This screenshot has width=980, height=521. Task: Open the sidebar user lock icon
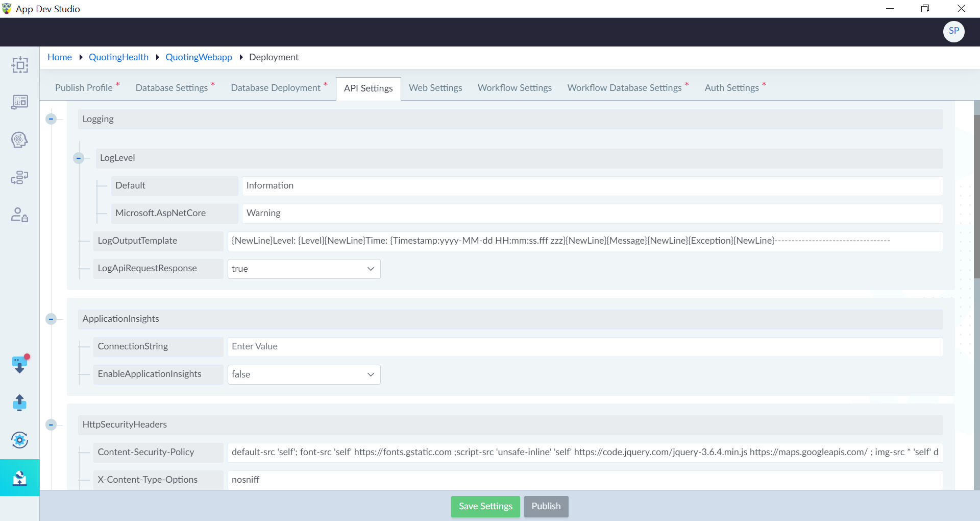[20, 215]
